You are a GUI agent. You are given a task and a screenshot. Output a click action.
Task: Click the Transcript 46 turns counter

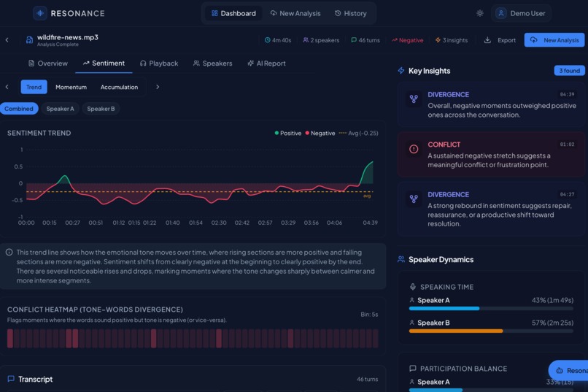[x=367, y=380]
